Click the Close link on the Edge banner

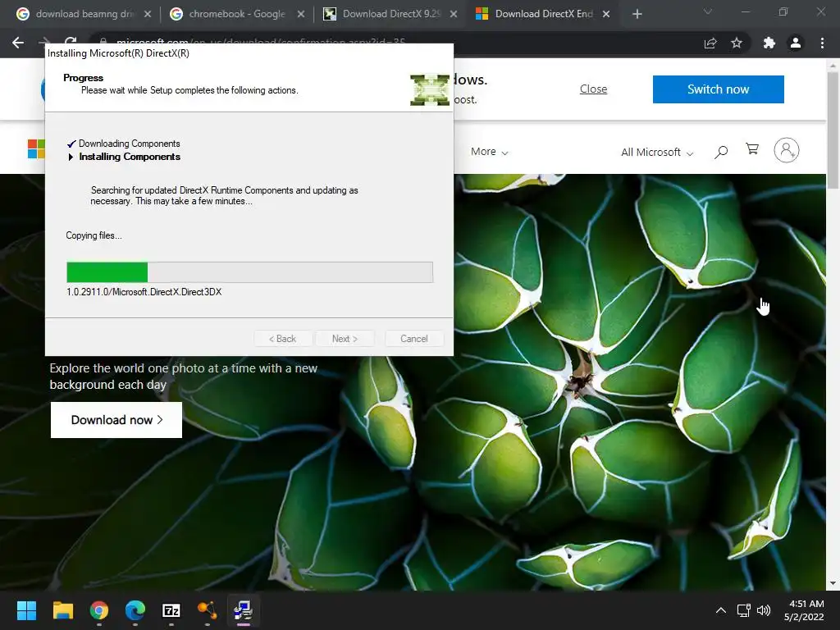point(593,89)
